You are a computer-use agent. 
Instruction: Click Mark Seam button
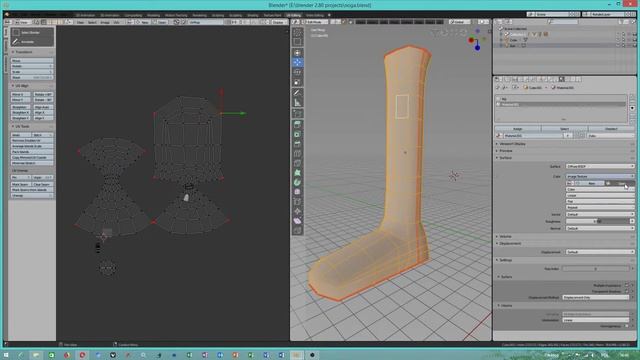pyautogui.click(x=20, y=184)
